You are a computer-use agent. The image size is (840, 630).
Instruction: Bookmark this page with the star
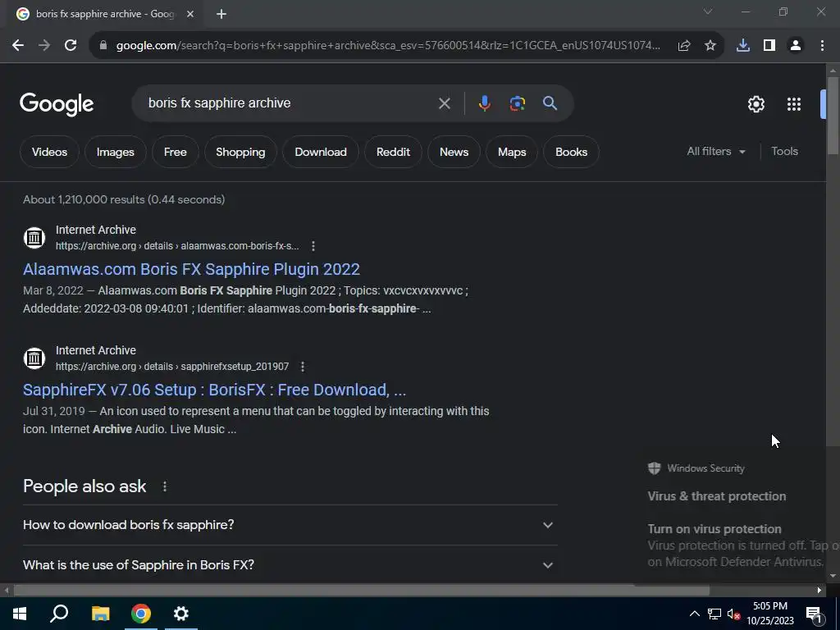point(710,46)
